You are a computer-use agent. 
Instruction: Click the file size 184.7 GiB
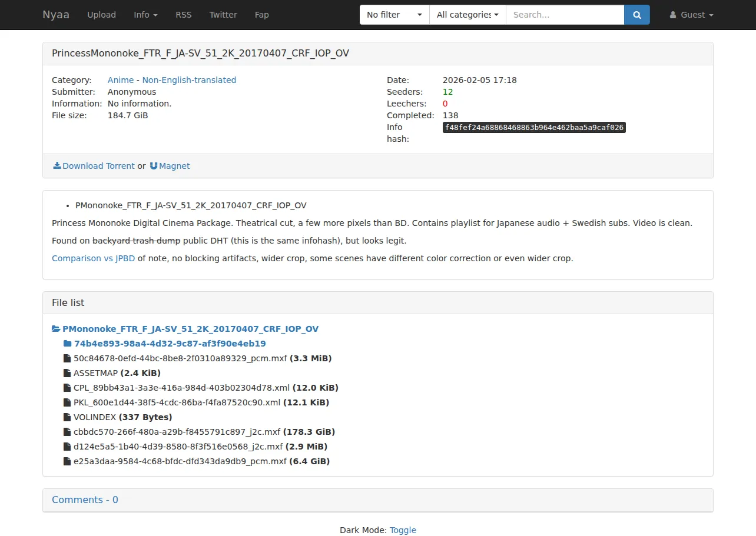128,115
